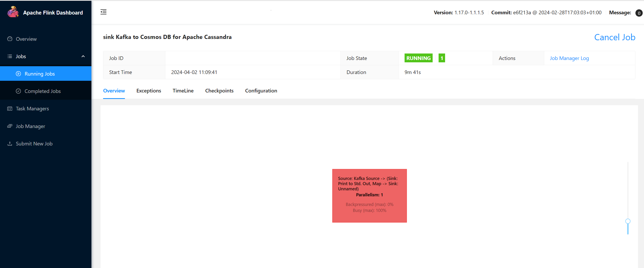Open the TimeLine tab
The image size is (644, 268).
(x=183, y=91)
